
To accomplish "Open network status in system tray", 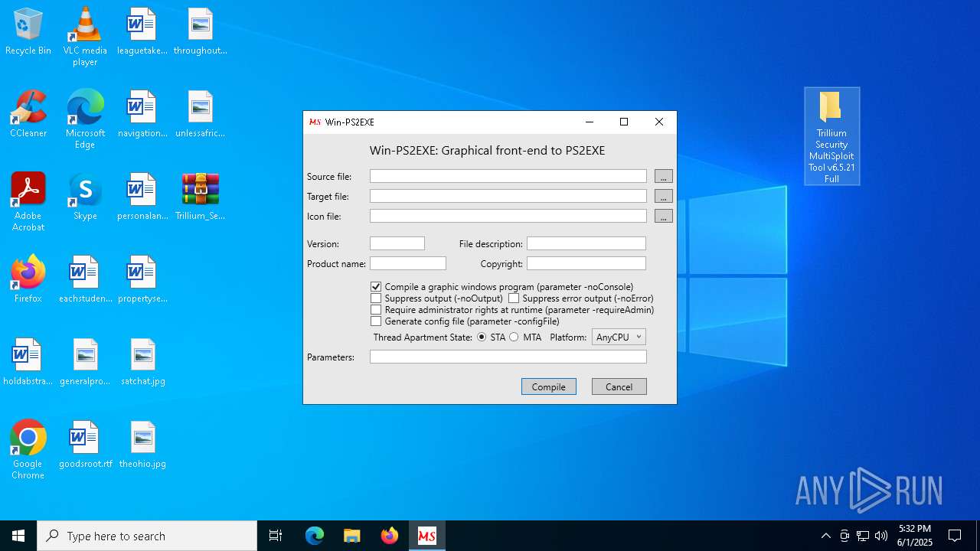I will (x=863, y=536).
